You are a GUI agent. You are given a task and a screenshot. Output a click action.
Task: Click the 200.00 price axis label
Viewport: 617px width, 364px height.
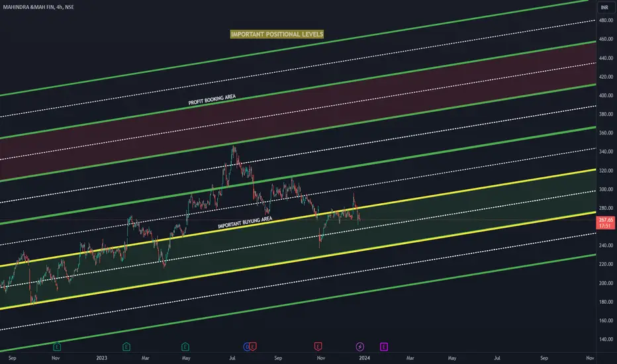[606, 283]
